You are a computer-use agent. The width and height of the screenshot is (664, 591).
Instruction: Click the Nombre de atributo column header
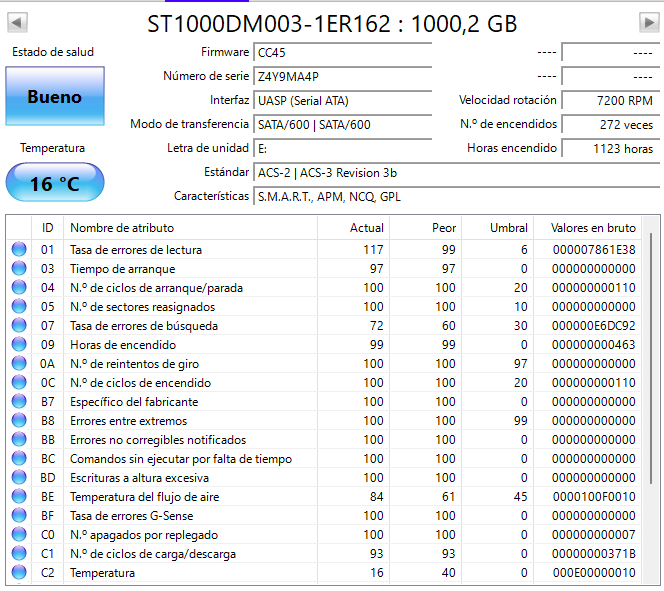tap(190, 228)
